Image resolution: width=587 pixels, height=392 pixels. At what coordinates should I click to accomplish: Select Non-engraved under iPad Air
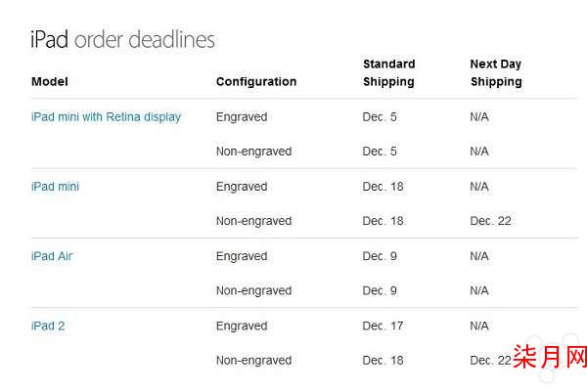[253, 290]
